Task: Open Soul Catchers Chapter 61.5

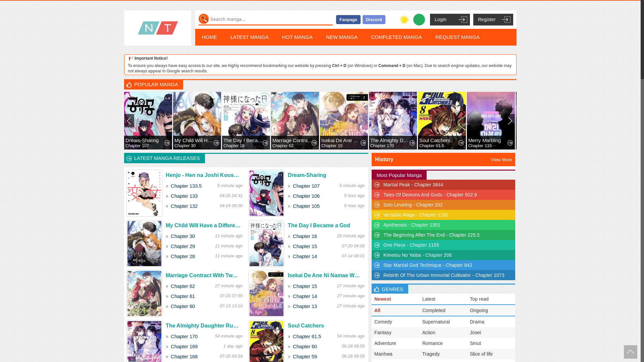Action: [x=307, y=337]
